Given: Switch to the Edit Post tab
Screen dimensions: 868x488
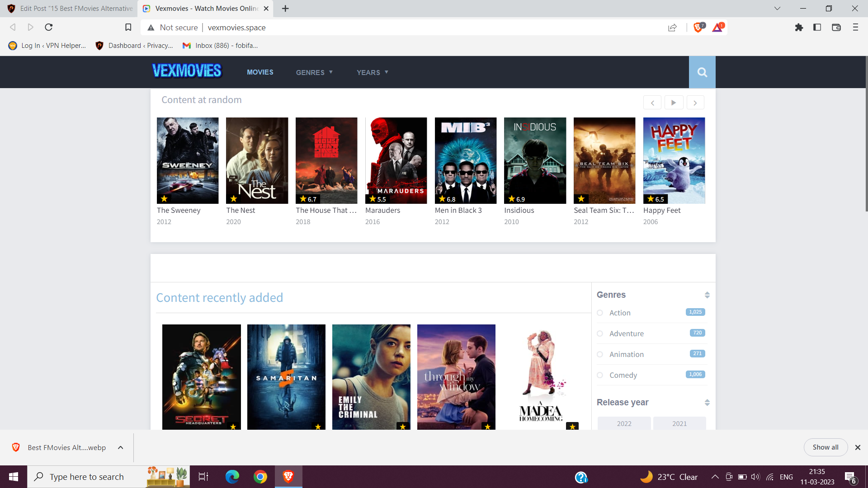Looking at the screenshot, I should click(70, 9).
